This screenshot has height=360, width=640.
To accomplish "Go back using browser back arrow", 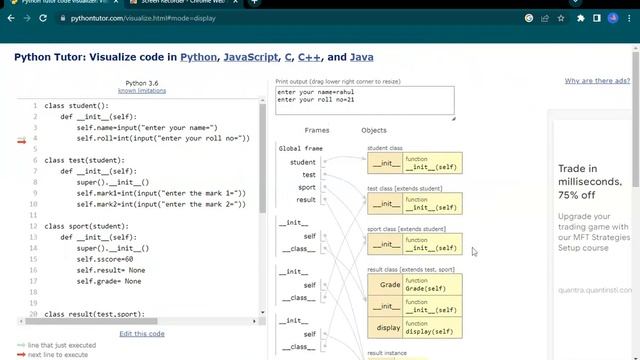I will [x=11, y=18].
